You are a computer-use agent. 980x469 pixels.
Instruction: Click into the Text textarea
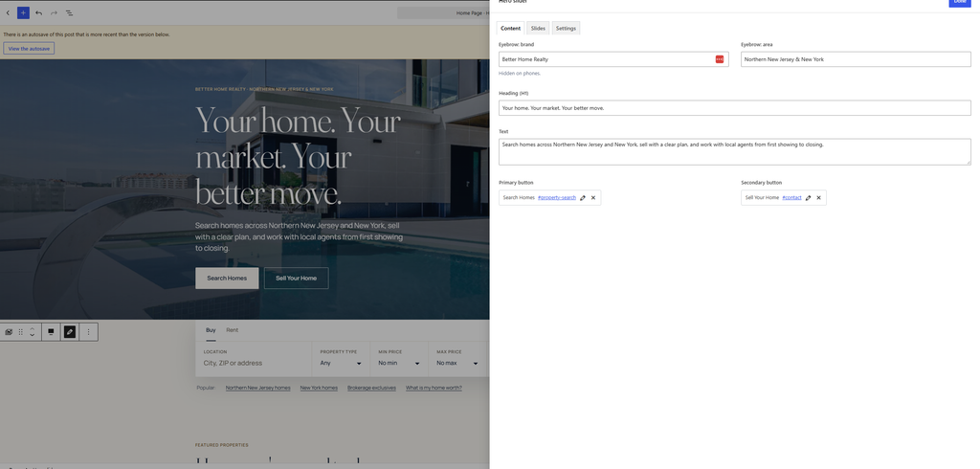click(x=735, y=152)
